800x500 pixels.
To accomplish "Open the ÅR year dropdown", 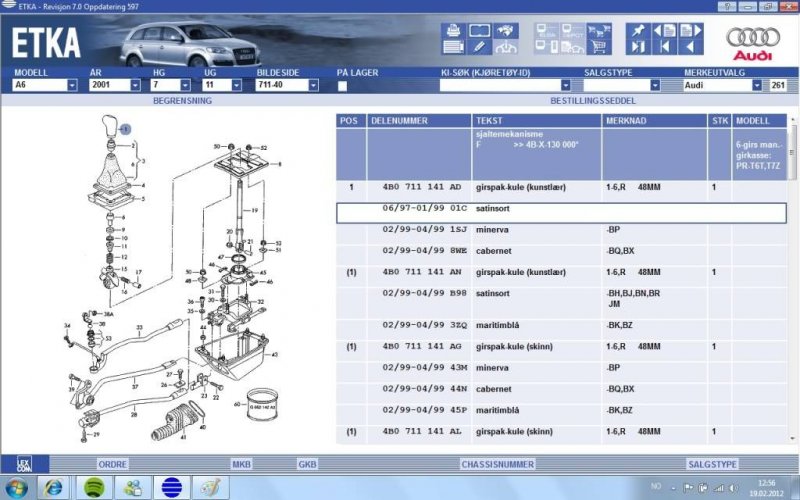I will click(134, 86).
